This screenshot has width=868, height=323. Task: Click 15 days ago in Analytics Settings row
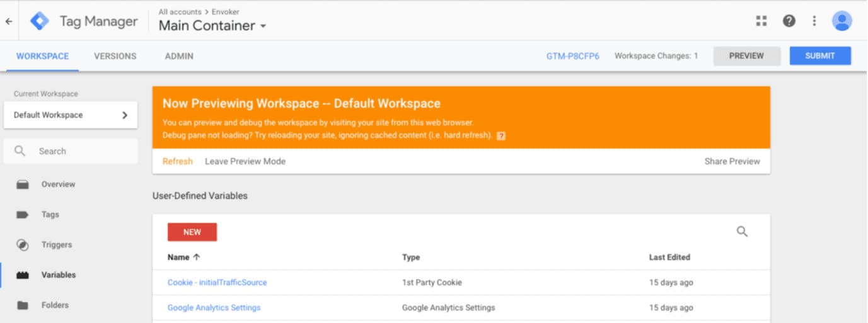[671, 308]
